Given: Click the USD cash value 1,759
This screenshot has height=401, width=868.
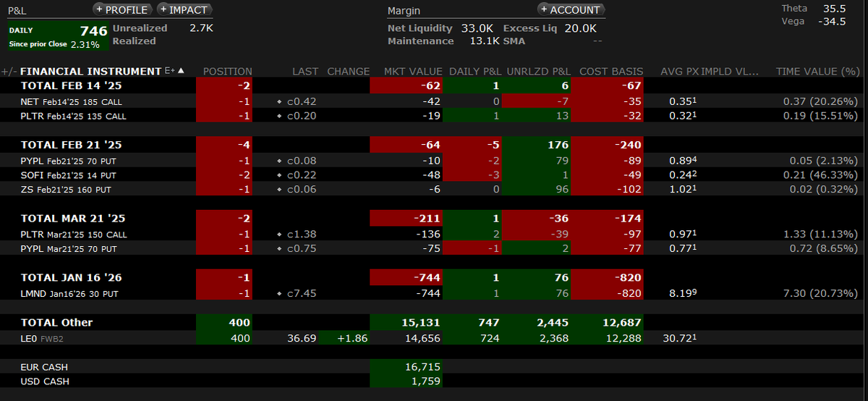Looking at the screenshot, I should 425,381.
